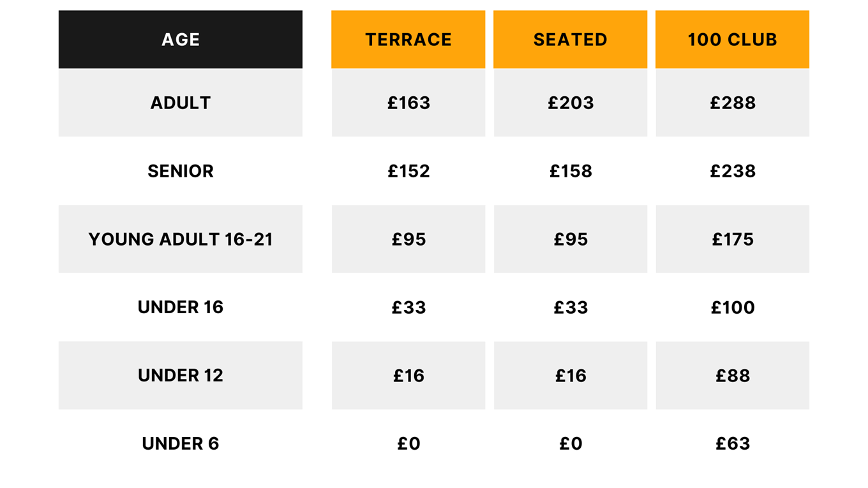Viewport: 868px width, 488px height.
Task: Click the Young Adult 100 Club price £175
Action: coord(732,239)
